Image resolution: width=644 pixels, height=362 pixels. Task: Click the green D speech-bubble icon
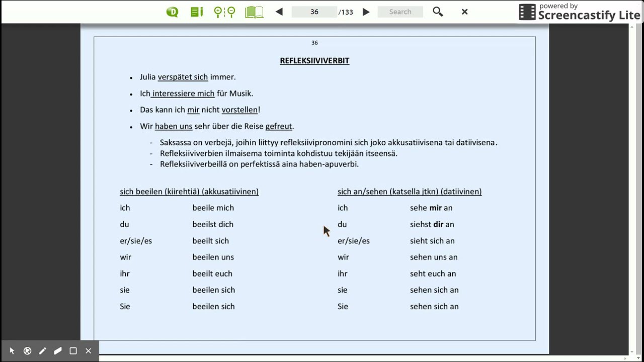click(x=173, y=12)
